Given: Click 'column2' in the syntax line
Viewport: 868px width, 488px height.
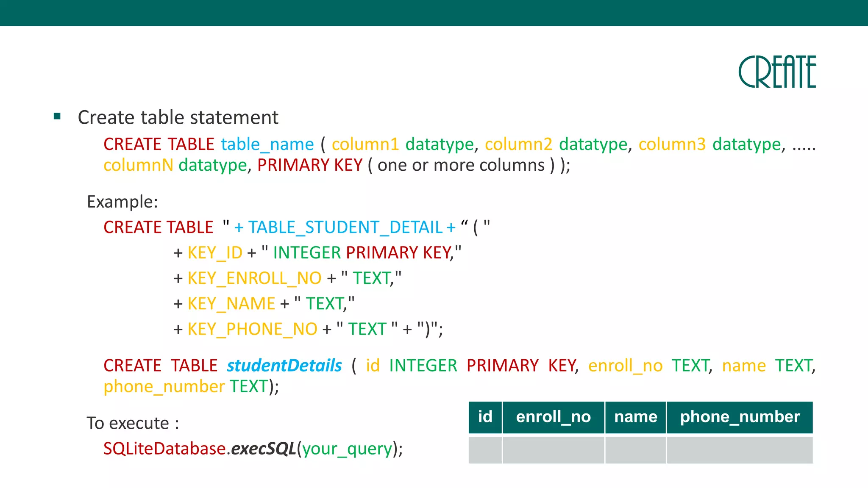Looking at the screenshot, I should click(x=519, y=144).
